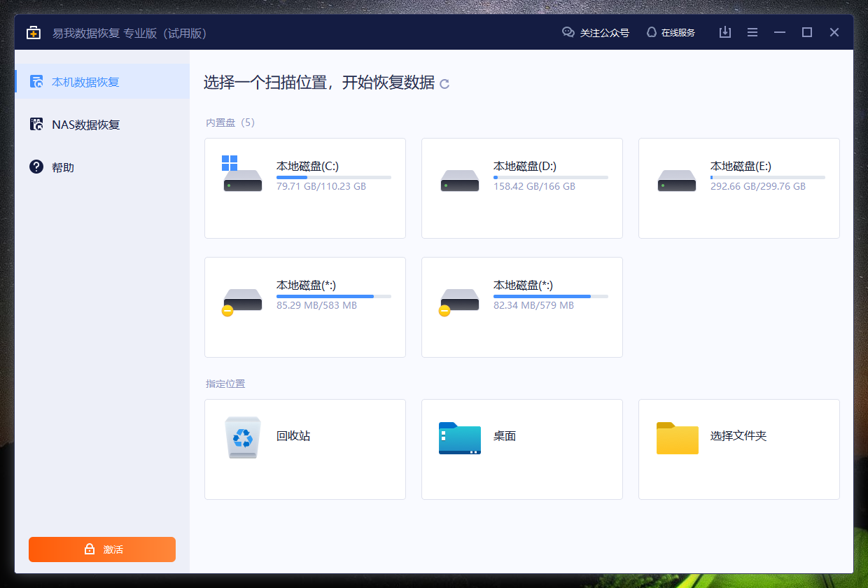Click the app logo icon in title bar
This screenshot has height=588, width=868.
(x=34, y=33)
